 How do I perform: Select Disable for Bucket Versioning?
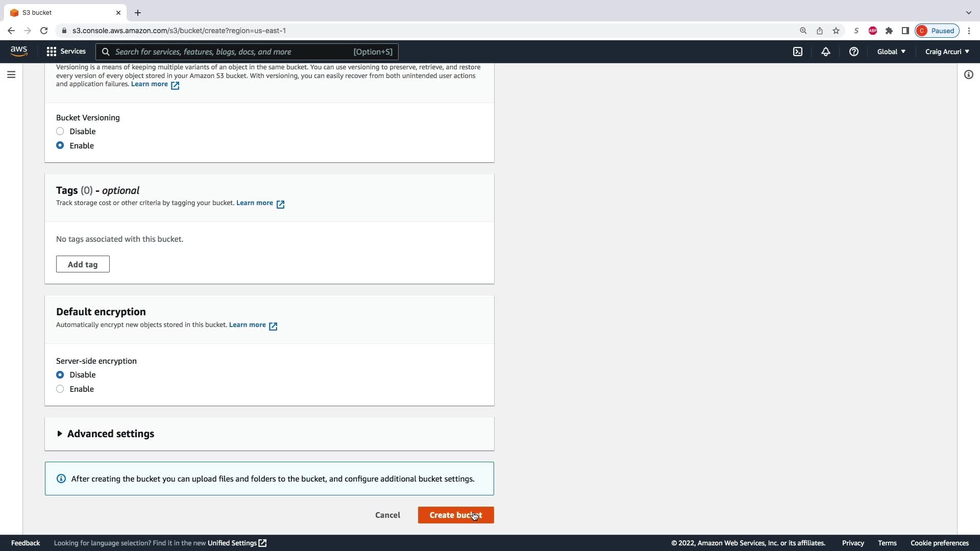[60, 132]
